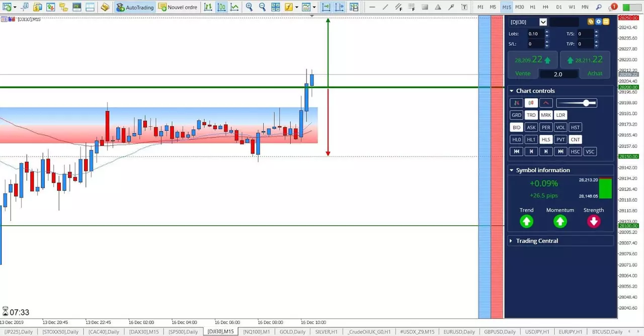Screen dimensions: 644x336
Task: Toggle the PVT pivot button
Action: pos(560,140)
